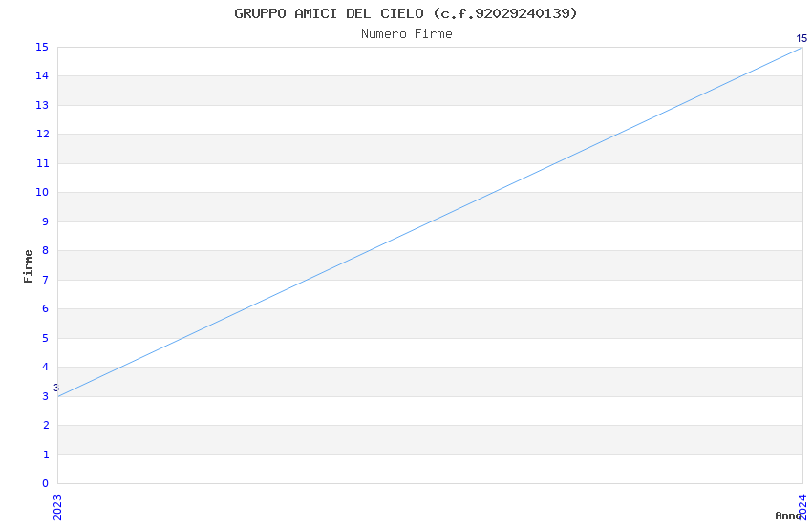This screenshot has width=812, height=525.
Task: Select the 2023 x-axis tick label
Action: point(57,507)
